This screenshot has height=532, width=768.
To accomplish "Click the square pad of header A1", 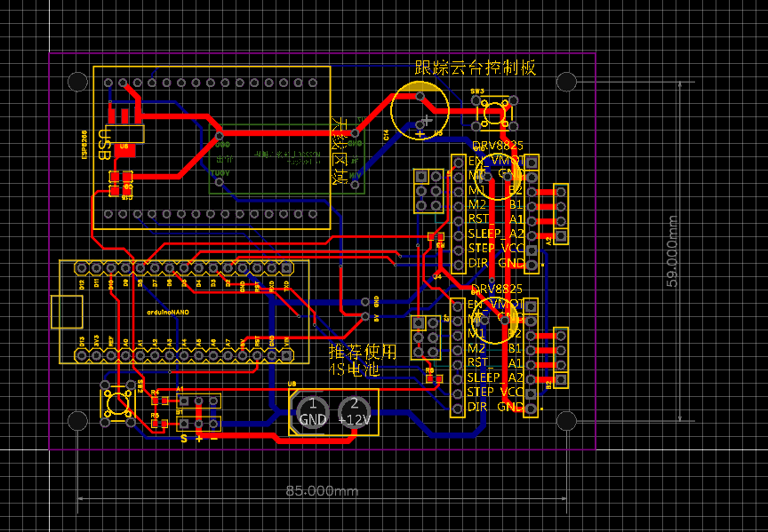I will tap(184, 401).
